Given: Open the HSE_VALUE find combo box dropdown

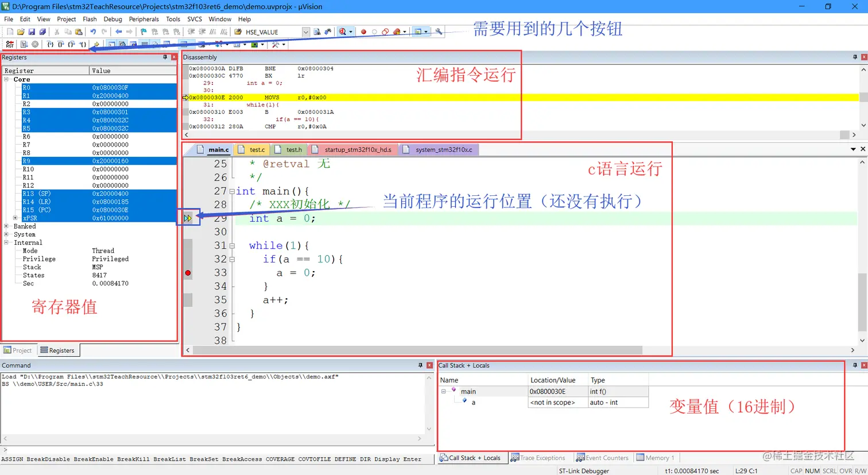Looking at the screenshot, I should tap(306, 32).
